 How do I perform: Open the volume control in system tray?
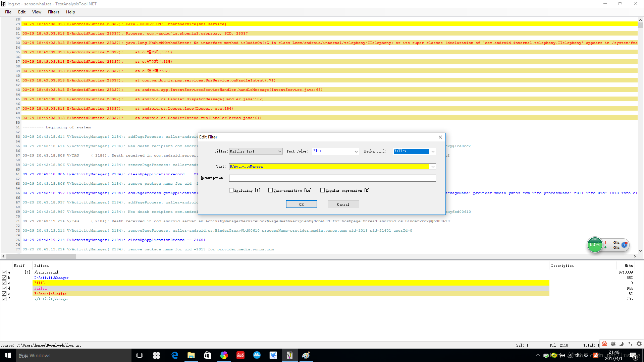tap(578, 355)
